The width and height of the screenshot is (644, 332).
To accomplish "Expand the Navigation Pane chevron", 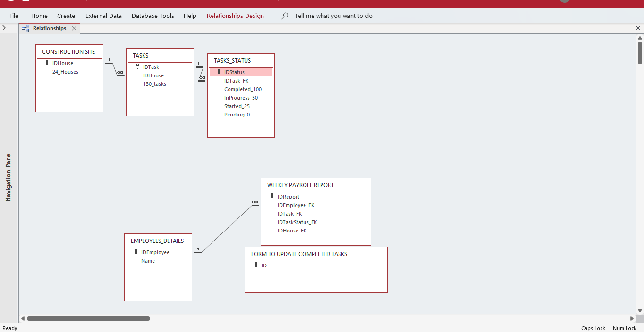I will pos(4,28).
